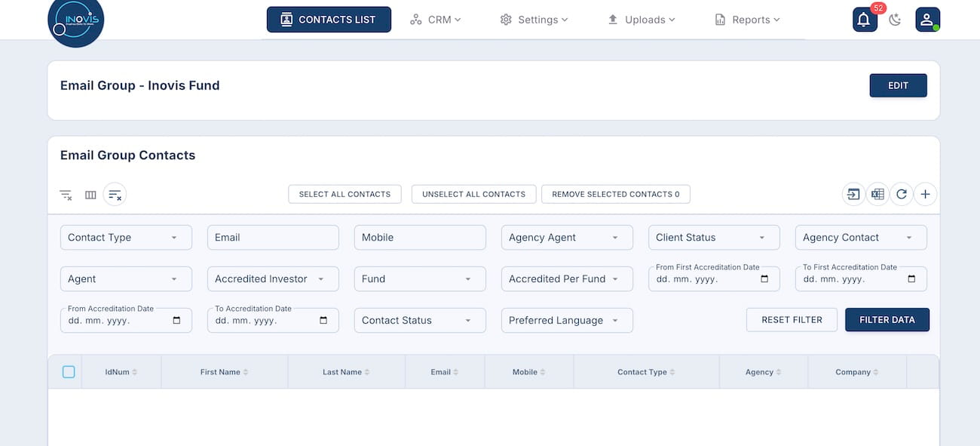Viewport: 980px width, 446px height.
Task: Open the Client Status dropdown
Action: (713, 238)
